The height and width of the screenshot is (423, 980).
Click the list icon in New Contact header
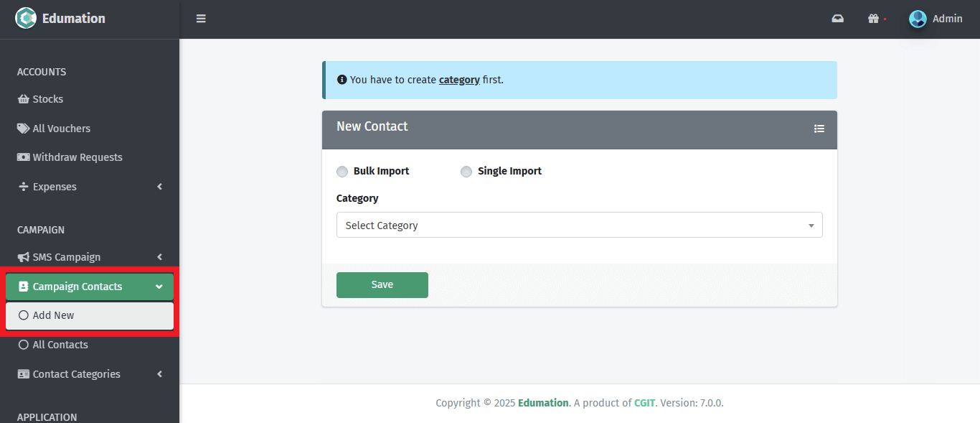[819, 129]
